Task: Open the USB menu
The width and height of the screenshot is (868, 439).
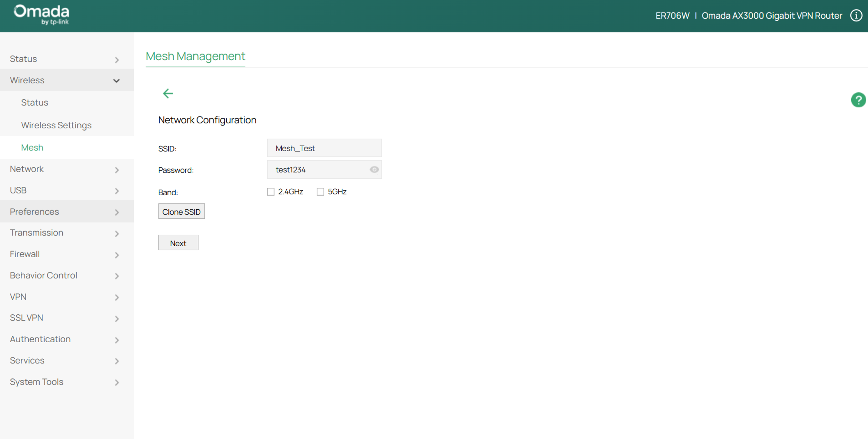Action: [x=18, y=190]
